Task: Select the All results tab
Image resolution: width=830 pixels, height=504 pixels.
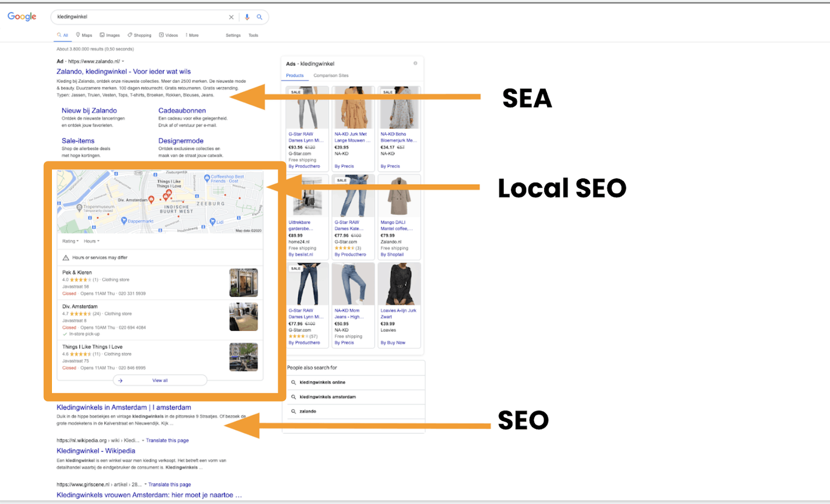Action: tap(63, 35)
